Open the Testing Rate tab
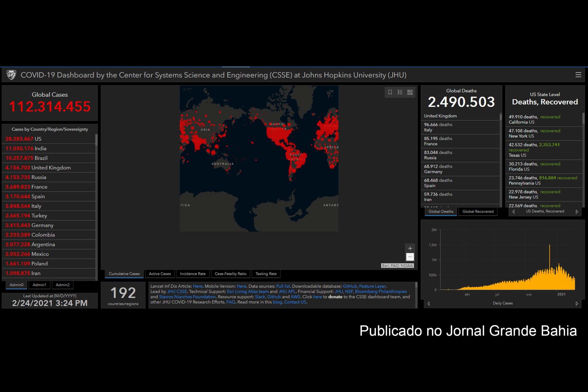This screenshot has height=392, width=588. 266,274
